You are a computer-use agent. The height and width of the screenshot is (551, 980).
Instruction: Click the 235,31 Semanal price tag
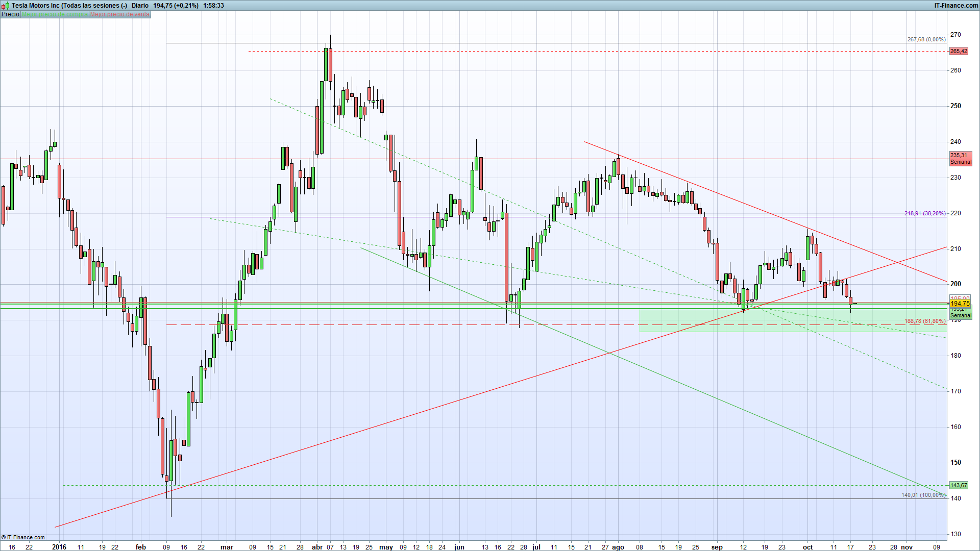960,159
